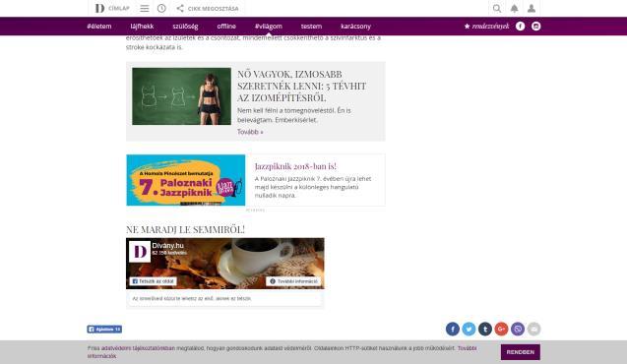Click the search magnifier icon
The image size is (627, 364).
click(497, 9)
